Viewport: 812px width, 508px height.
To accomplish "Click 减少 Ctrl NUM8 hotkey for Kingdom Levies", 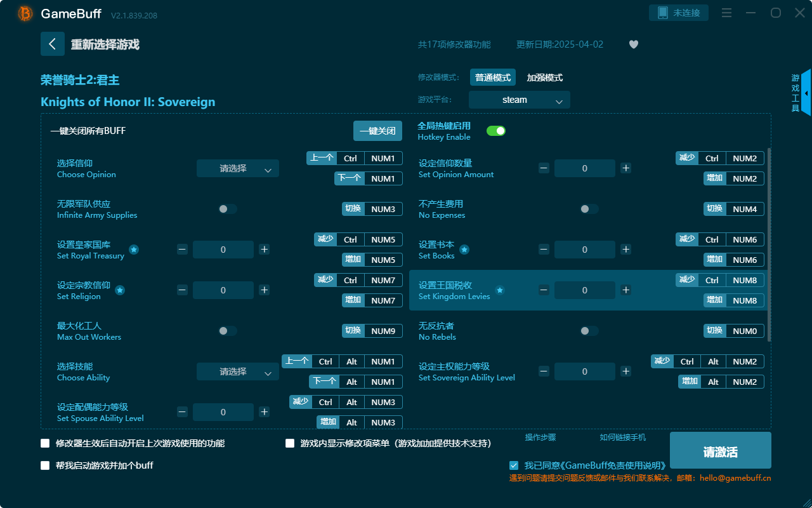I will tap(720, 280).
